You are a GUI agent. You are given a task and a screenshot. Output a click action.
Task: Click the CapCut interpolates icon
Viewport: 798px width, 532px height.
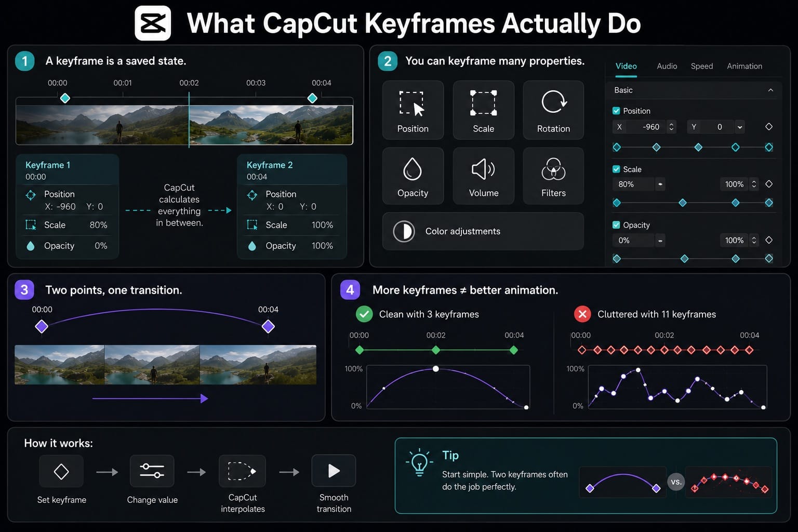click(242, 471)
